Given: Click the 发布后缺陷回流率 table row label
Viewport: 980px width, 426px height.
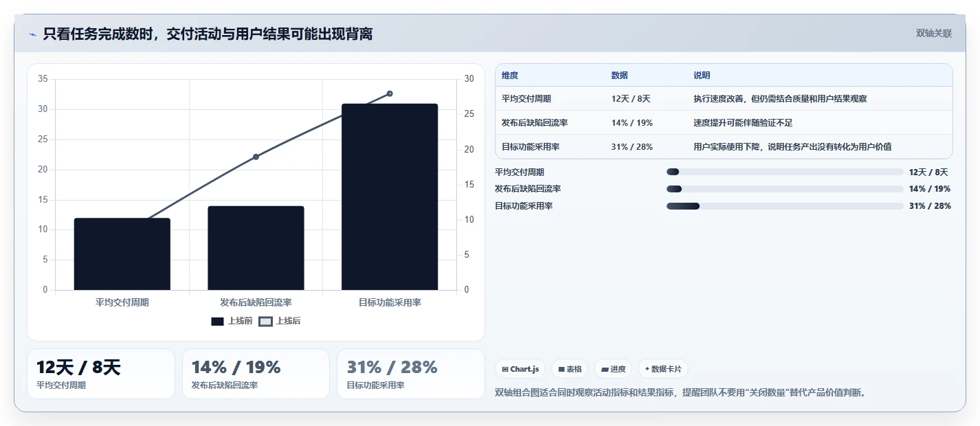Looking at the screenshot, I should (x=535, y=123).
